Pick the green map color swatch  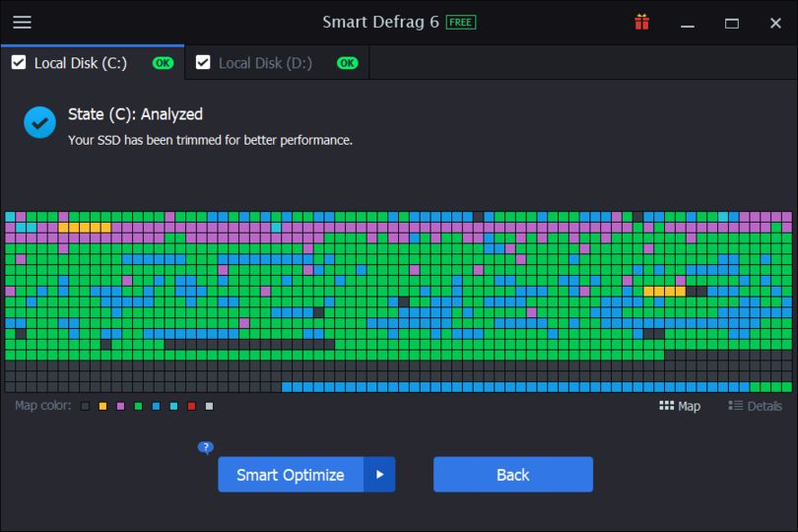coord(139,406)
